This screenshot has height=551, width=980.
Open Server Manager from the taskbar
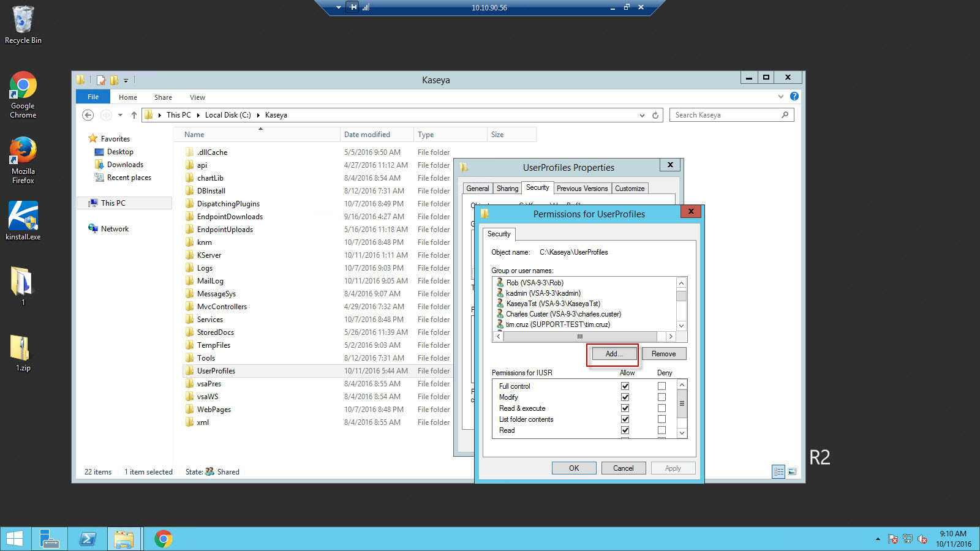pos(49,539)
